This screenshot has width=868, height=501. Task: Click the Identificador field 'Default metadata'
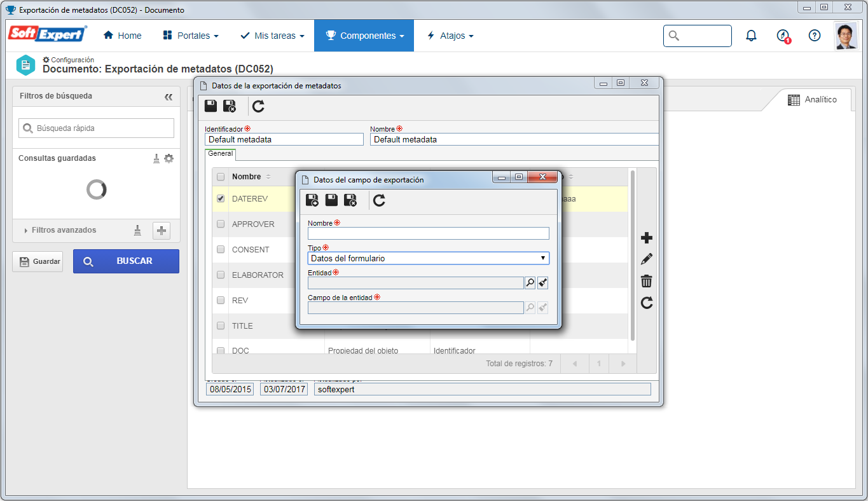tap(284, 139)
